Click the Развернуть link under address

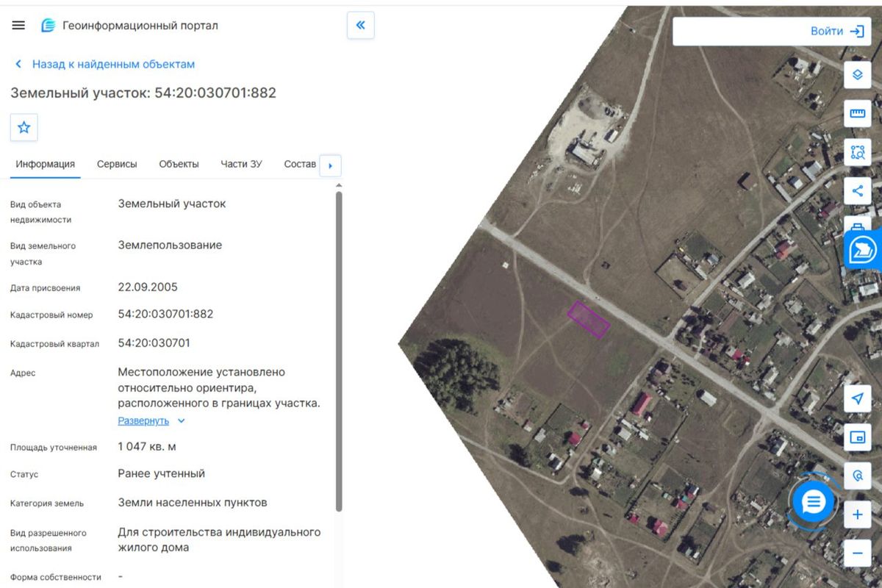click(143, 421)
